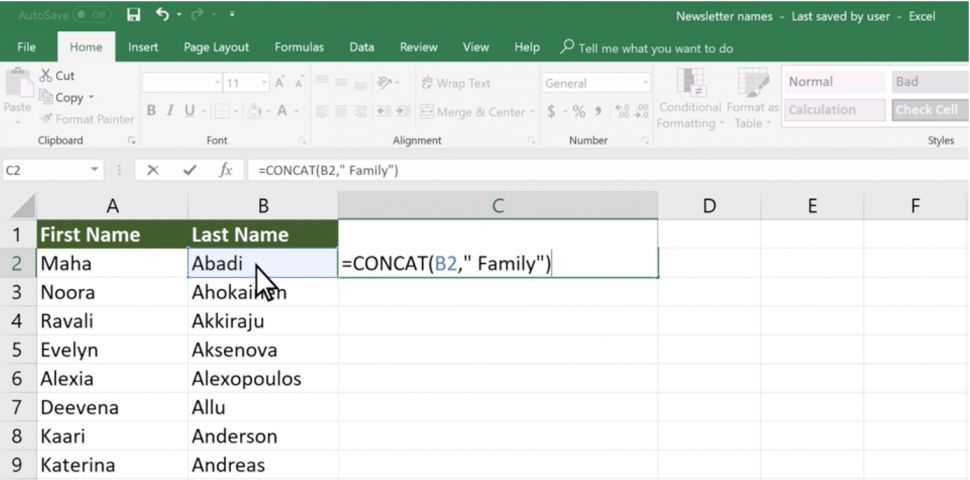This screenshot has width=970, height=480.
Task: Open the Page Layout tab
Action: pos(216,47)
